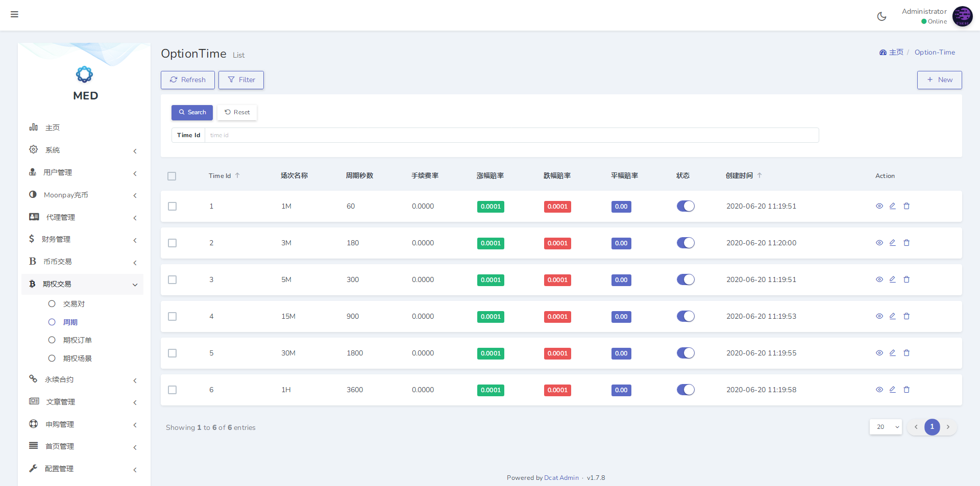Expand the 用户管理 sidebar menu
Image resolution: width=980 pixels, height=486 pixels.
coord(83,172)
